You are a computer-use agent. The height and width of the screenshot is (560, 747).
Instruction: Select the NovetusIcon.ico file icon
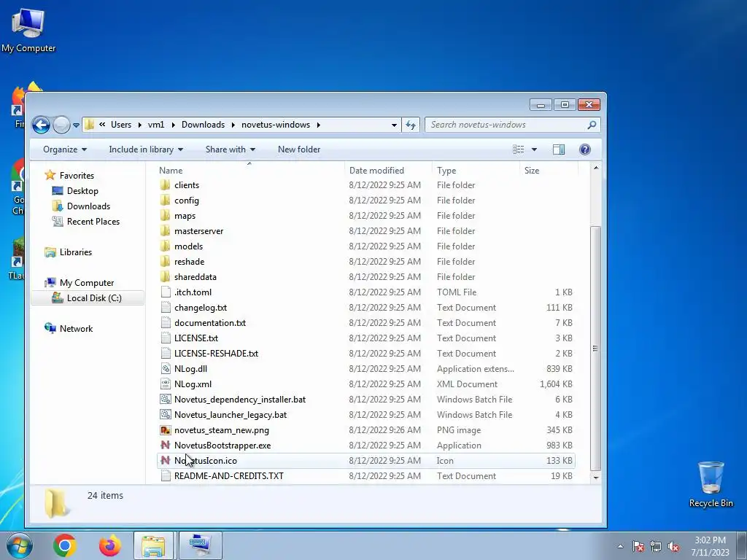(166, 461)
